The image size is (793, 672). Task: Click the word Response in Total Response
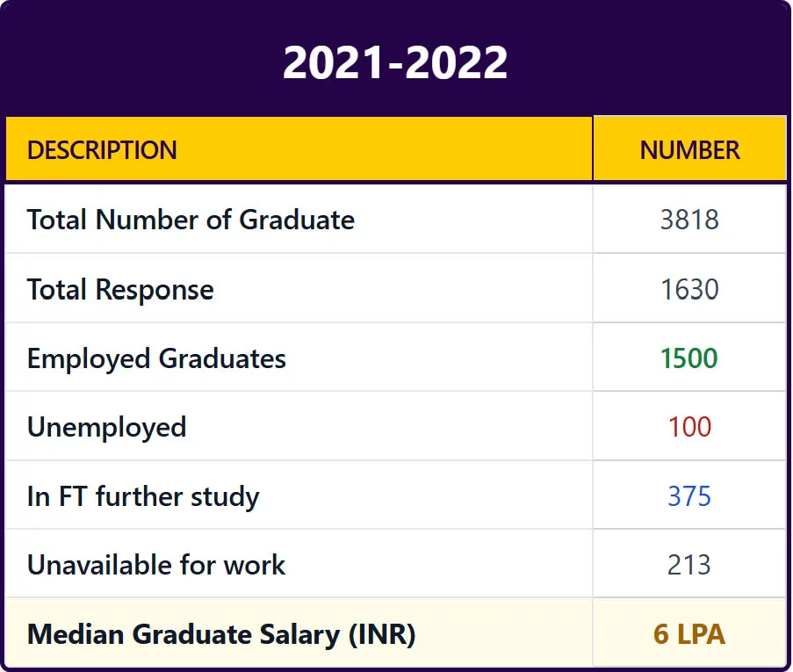tap(155, 289)
